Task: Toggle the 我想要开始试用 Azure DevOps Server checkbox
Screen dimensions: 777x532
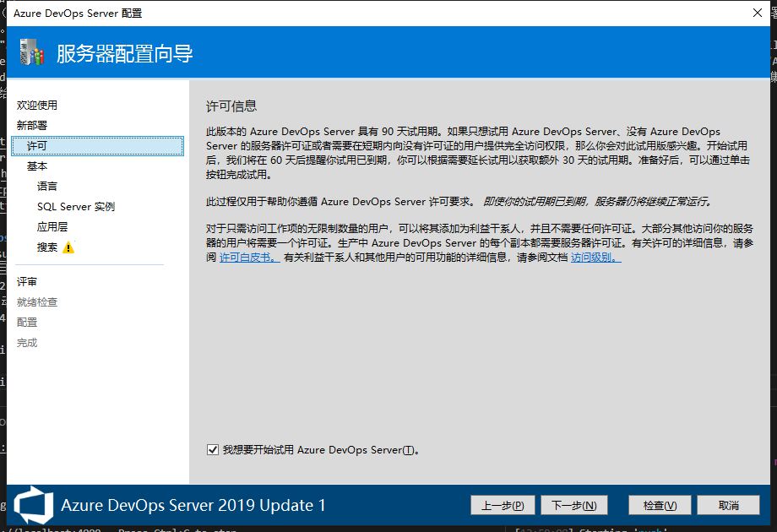Action: tap(212, 450)
